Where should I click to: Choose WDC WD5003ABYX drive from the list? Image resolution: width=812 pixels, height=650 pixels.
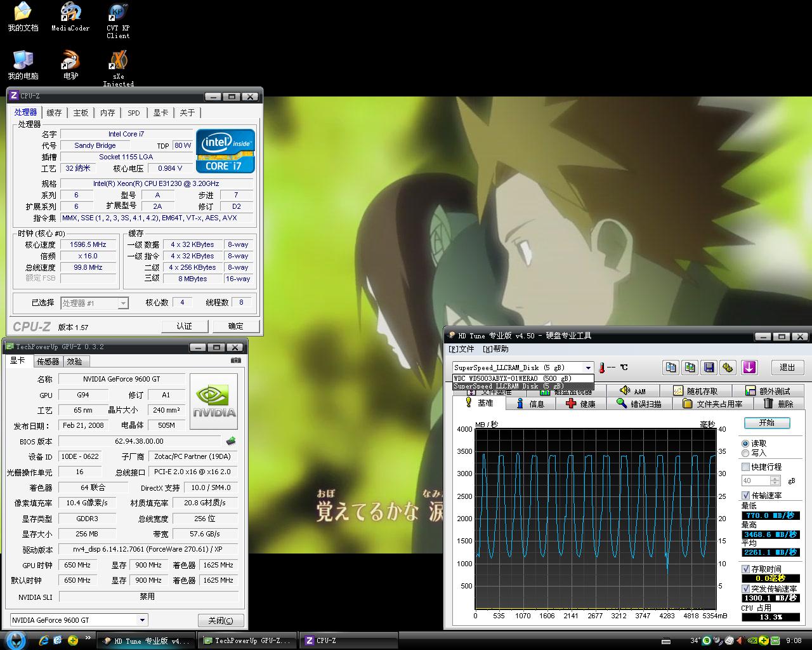[x=523, y=378]
